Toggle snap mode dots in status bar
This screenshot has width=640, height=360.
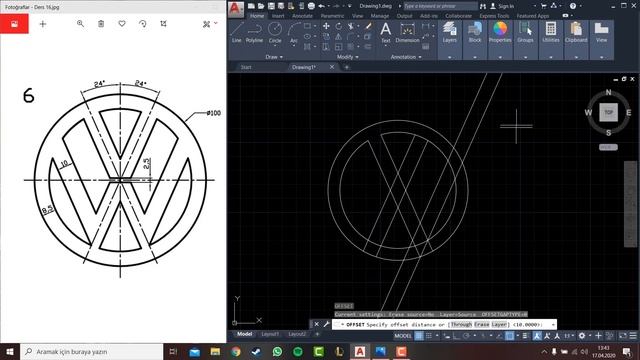point(429,336)
